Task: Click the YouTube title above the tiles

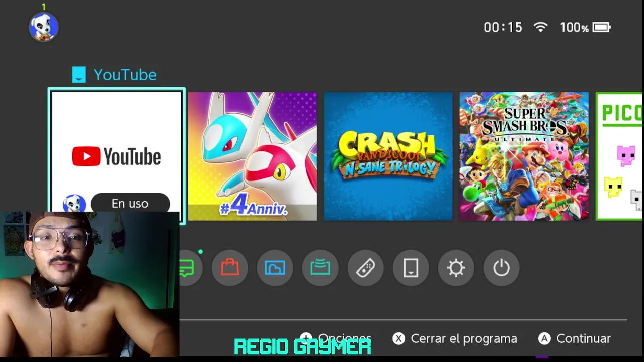Action: 125,75
